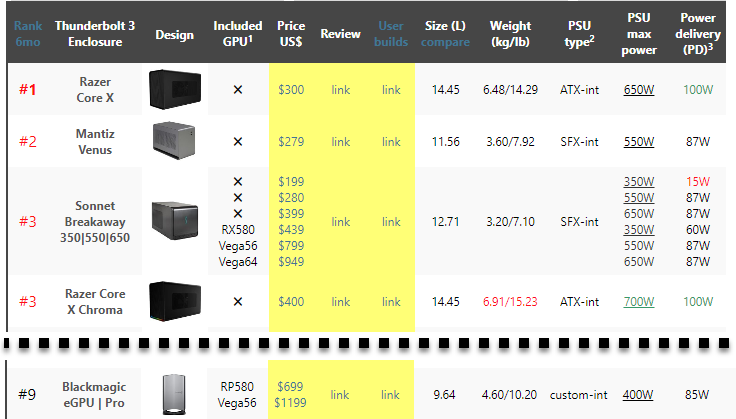736x419 pixels.
Task: Click the red 6.91/15.23 weight value
Action: click(510, 302)
